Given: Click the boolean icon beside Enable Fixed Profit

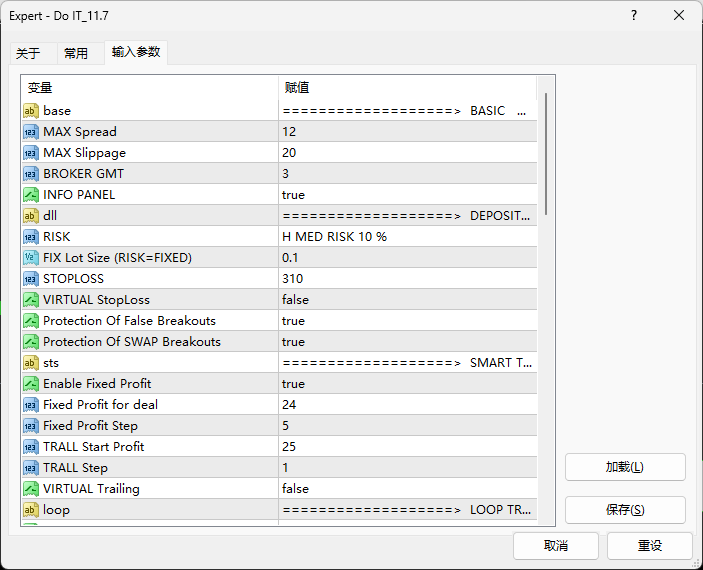Looking at the screenshot, I should click(30, 384).
